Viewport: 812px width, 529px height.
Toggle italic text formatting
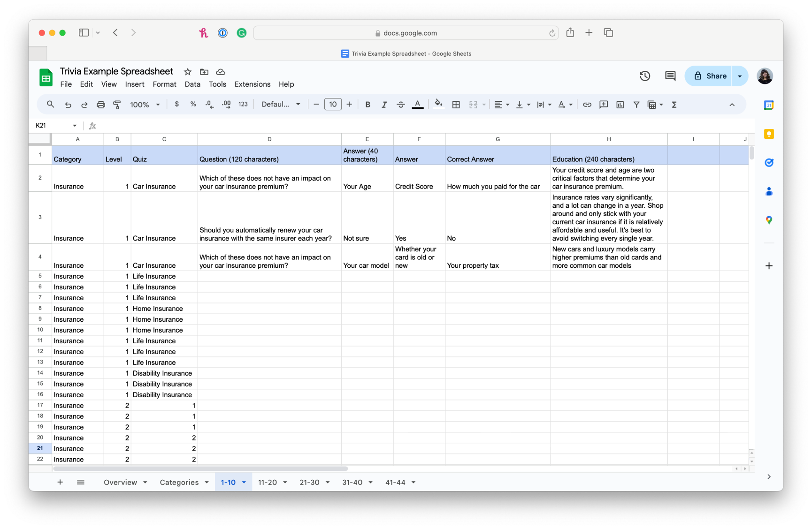(384, 105)
